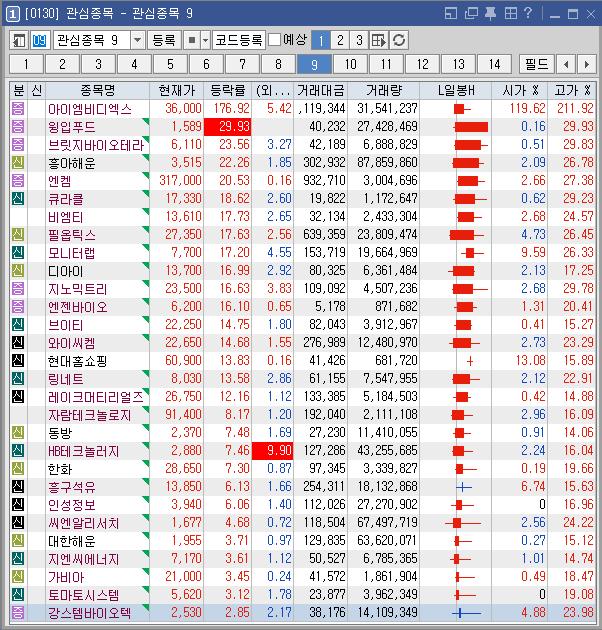Viewport: 602px width, 630px height.
Task: Switch to watchlist group tab 12
Action: tap(422, 64)
